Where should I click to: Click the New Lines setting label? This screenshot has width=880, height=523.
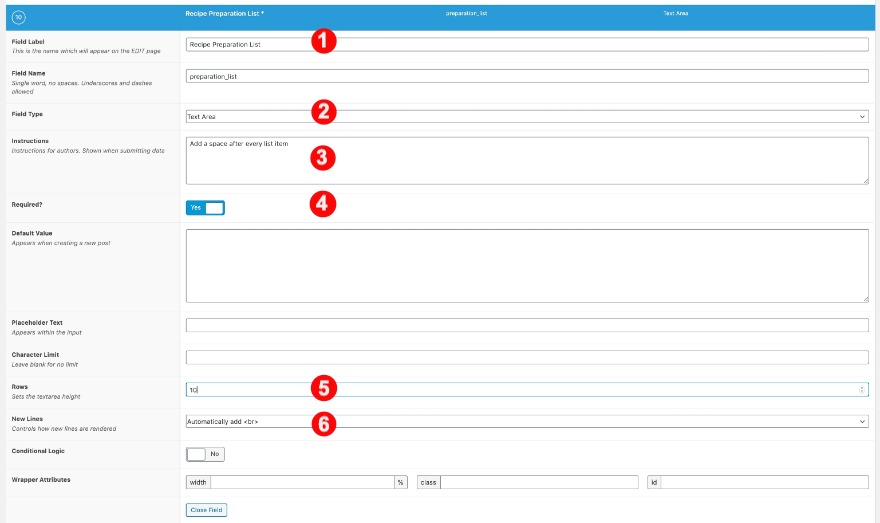pos(28,419)
